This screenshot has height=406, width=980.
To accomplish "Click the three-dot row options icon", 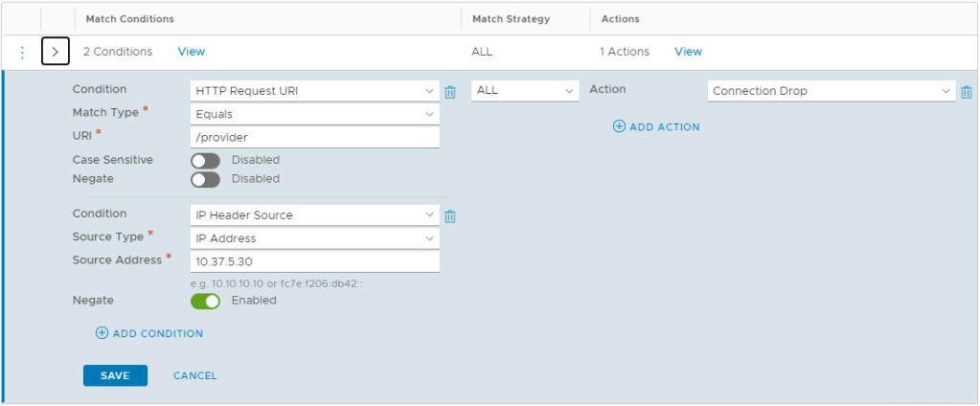I will point(23,52).
